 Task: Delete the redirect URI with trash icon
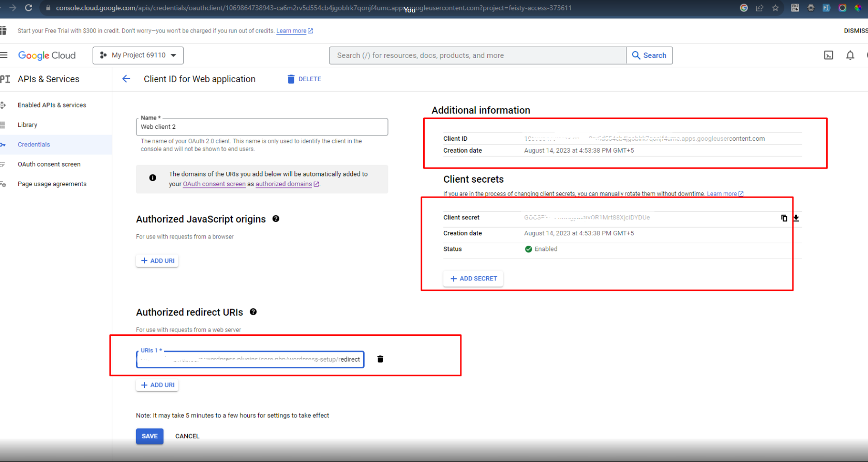[x=380, y=359]
